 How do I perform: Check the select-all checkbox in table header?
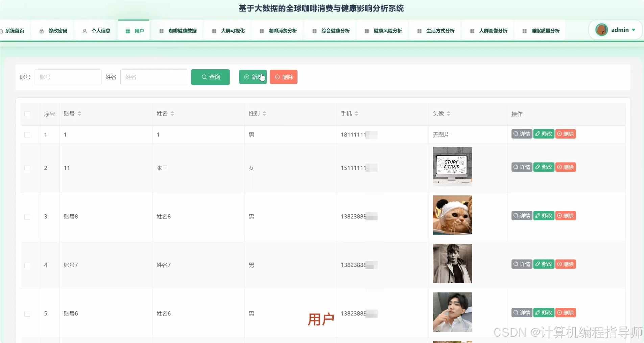click(x=27, y=114)
